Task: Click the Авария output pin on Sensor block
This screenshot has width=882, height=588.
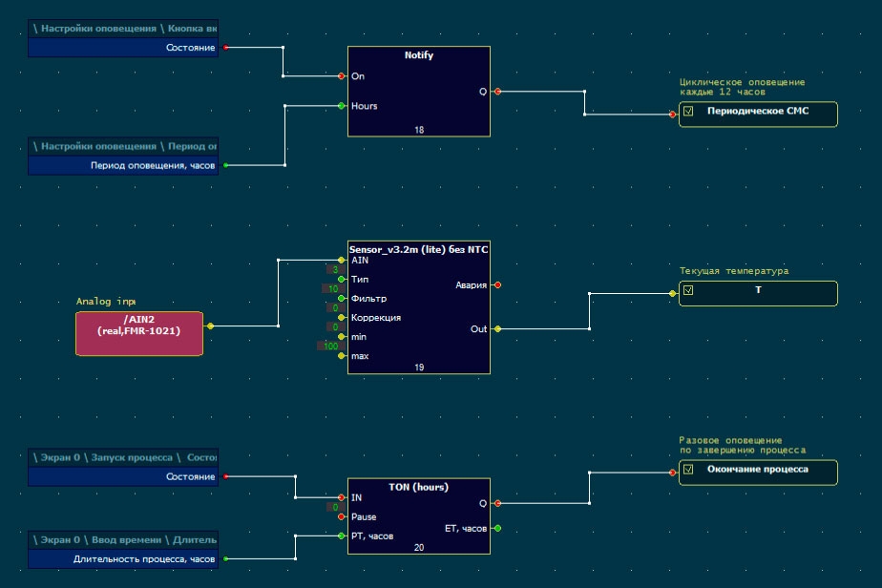Action: pyautogui.click(x=498, y=285)
